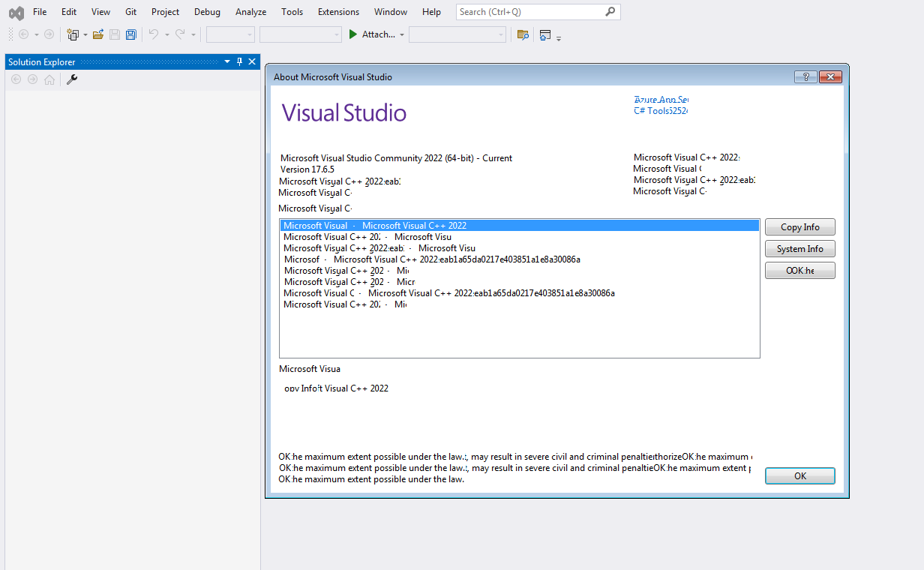
Task: Open the Edit menu
Action: coord(69,12)
